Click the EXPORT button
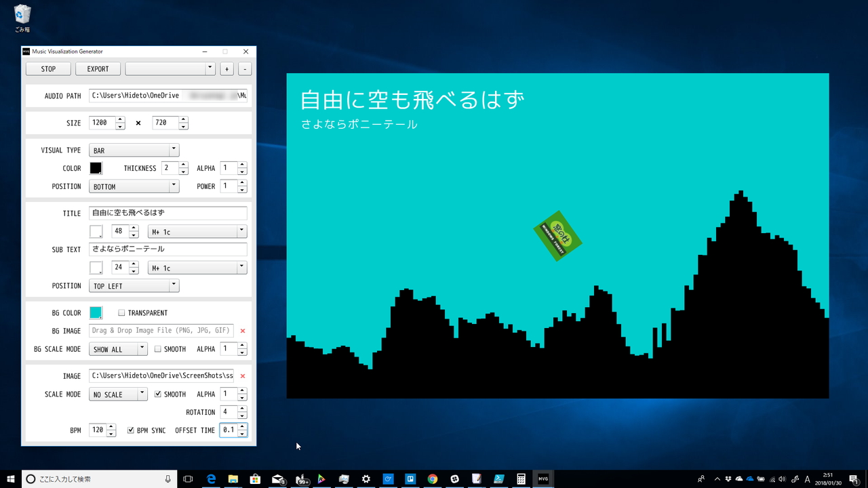The image size is (868, 488). [98, 68]
